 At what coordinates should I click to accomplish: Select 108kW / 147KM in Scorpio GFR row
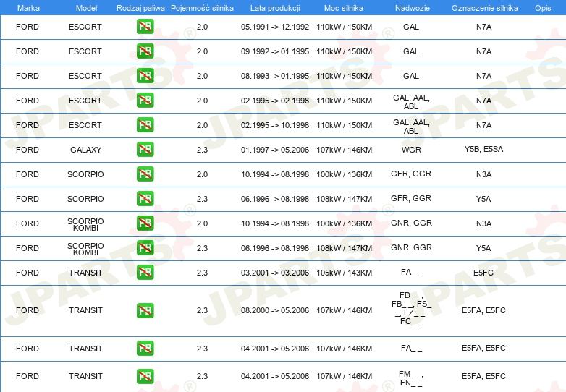[344, 199]
